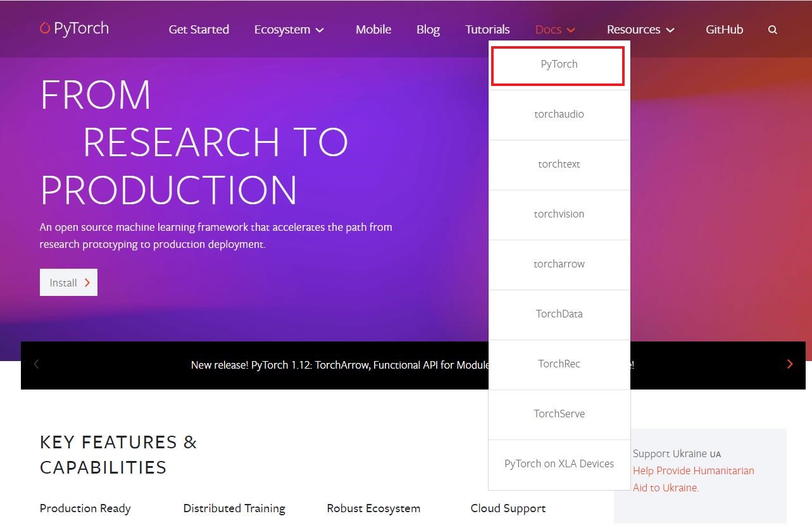Image resolution: width=812 pixels, height=528 pixels.
Task: Select torchtext in the Docs menu
Action: [559, 164]
